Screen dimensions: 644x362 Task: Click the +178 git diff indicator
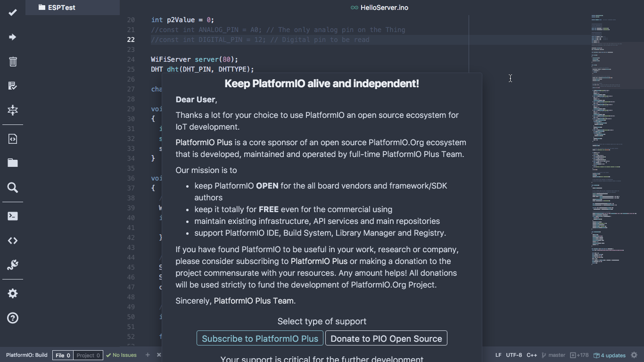click(579, 355)
